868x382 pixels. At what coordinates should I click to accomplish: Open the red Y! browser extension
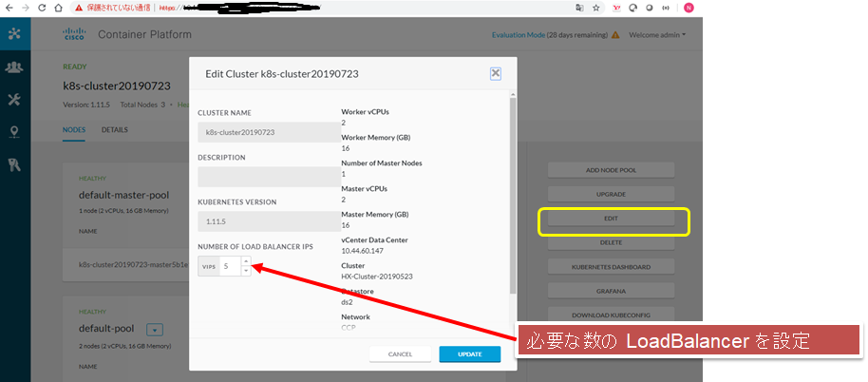coord(616,8)
